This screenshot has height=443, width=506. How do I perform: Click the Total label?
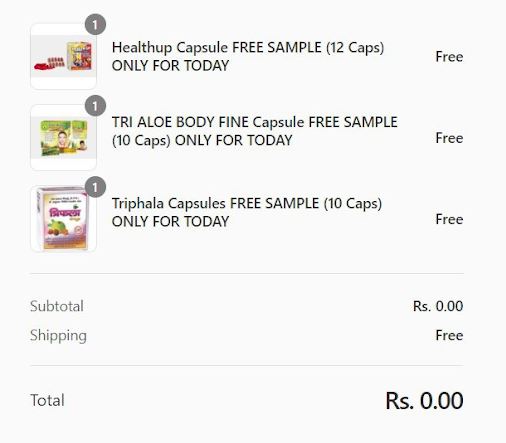[x=47, y=400]
